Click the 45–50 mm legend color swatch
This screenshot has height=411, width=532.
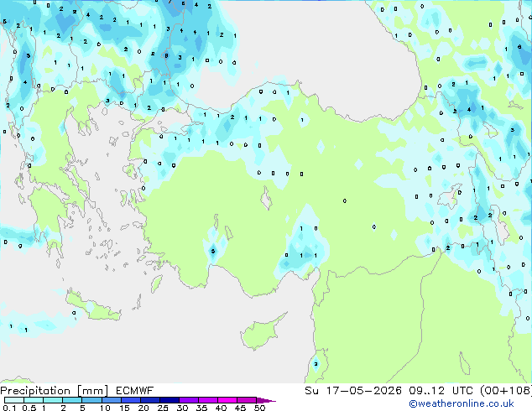[247, 400]
